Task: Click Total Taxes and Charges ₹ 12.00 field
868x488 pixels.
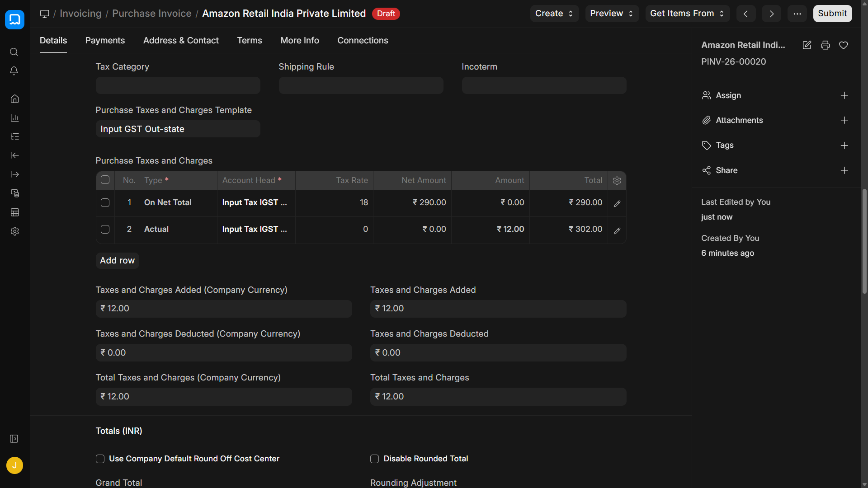Action: pos(498,397)
